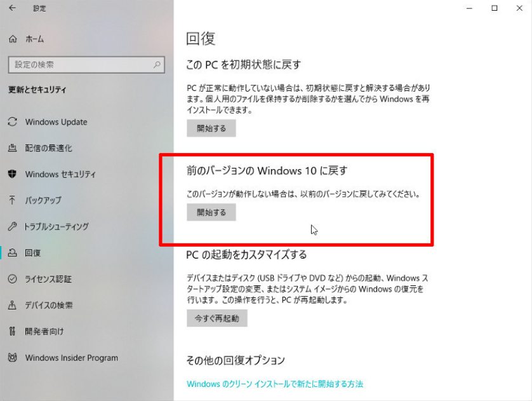Click the home icon in sidebar

[13, 39]
